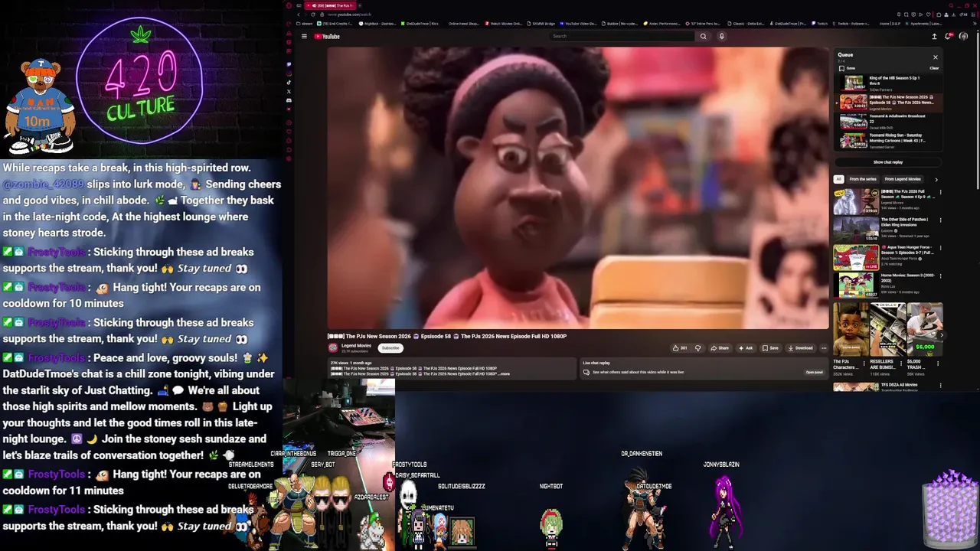Screen dimensions: 980x551
Task: Expand filter chips with right chevron
Action: tap(936, 179)
